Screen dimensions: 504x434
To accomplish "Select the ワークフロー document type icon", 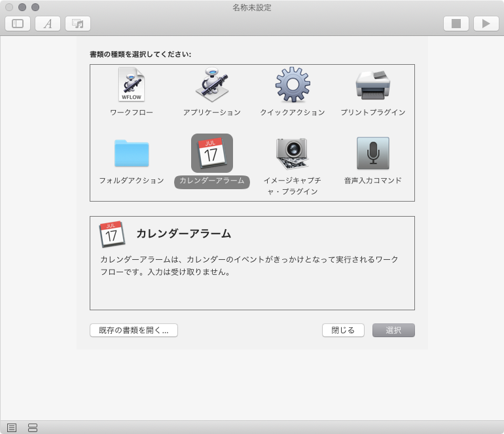I will [132, 84].
